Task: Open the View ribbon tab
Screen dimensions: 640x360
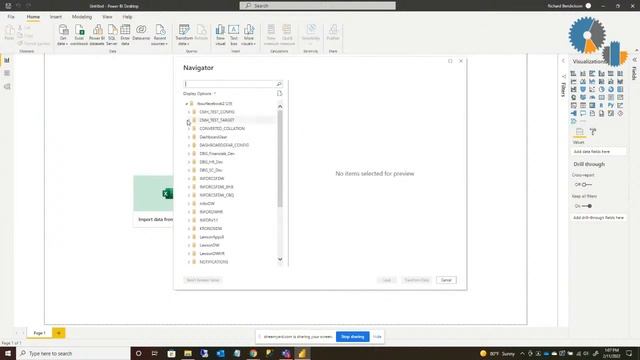Action: coord(107,17)
